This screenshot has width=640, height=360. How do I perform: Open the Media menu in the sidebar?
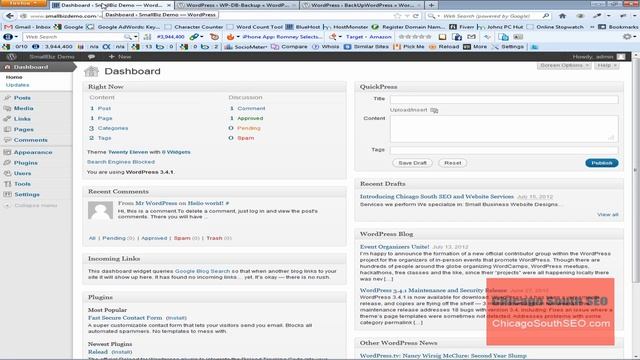pyautogui.click(x=23, y=109)
